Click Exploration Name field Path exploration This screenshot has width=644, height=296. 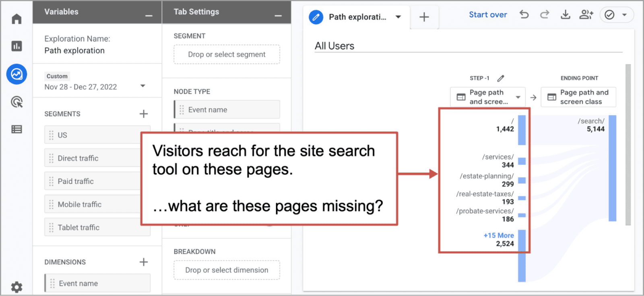pos(74,51)
